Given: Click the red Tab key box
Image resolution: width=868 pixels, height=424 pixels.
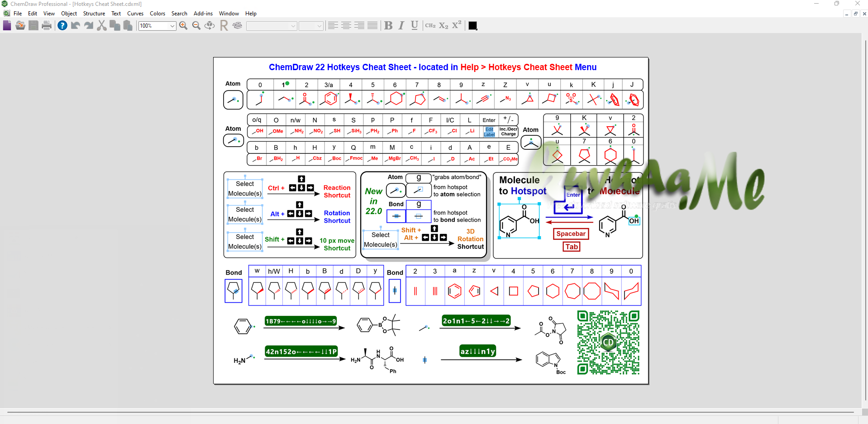Looking at the screenshot, I should [572, 247].
